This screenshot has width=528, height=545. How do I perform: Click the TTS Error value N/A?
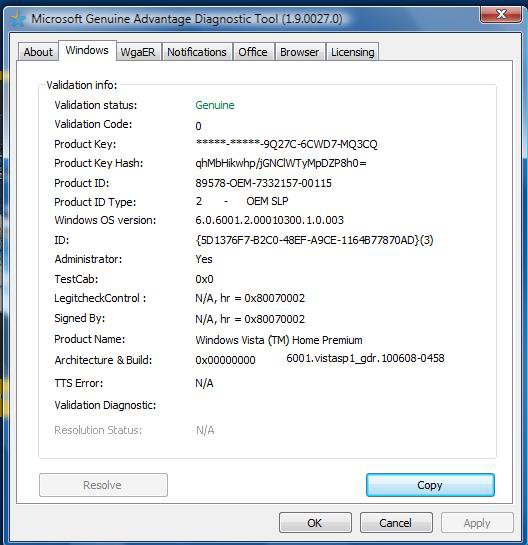tap(204, 383)
